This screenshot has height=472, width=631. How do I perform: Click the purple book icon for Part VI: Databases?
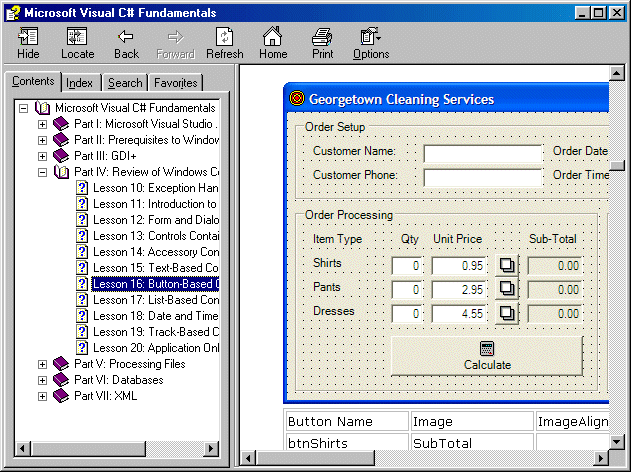(x=61, y=380)
